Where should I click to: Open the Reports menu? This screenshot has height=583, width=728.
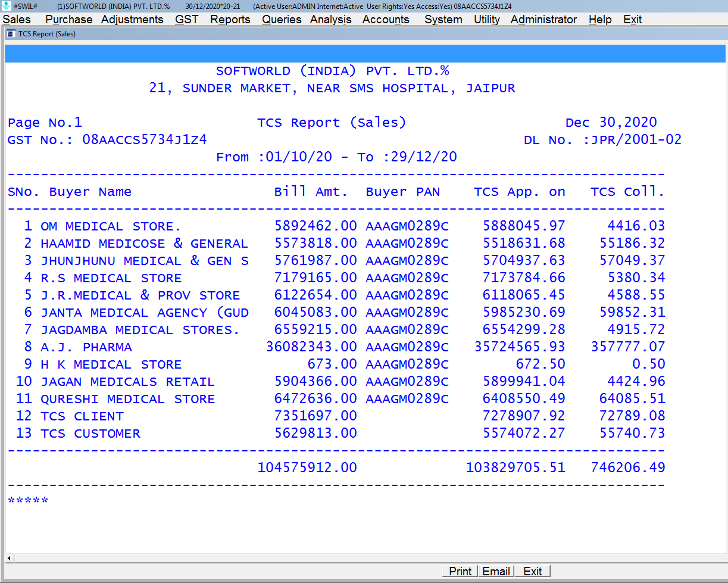(230, 20)
